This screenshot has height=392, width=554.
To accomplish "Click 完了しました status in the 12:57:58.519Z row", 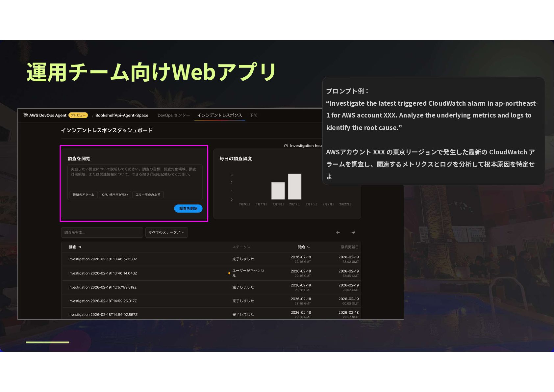I will click(243, 288).
